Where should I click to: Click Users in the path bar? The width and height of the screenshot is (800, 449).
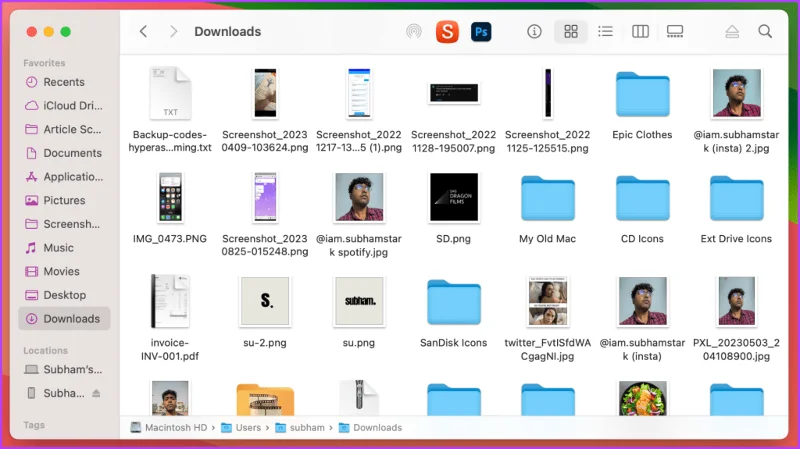[241, 428]
